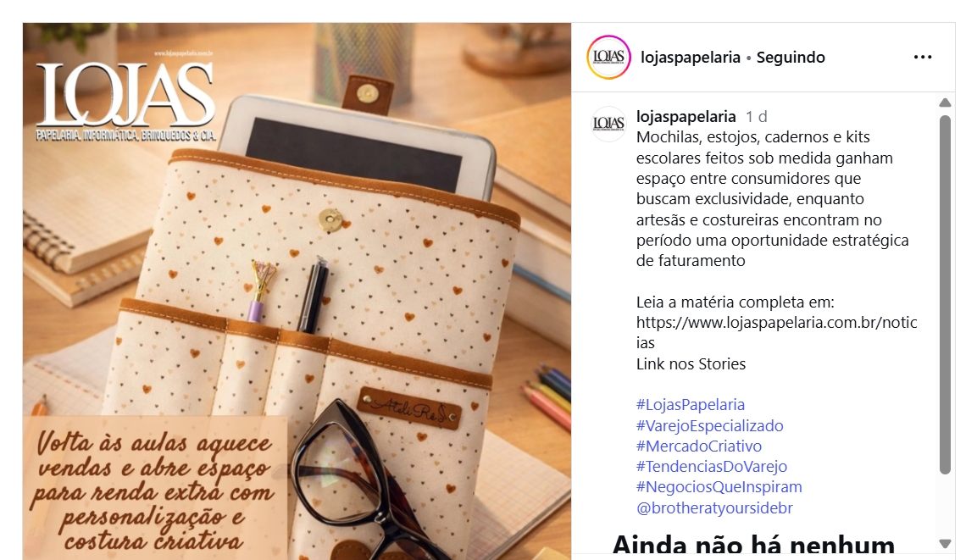Viewport: 977px width, 560px height.
Task: Click the lojaspapelaria.com.br noticias URL text
Action: coord(776,333)
